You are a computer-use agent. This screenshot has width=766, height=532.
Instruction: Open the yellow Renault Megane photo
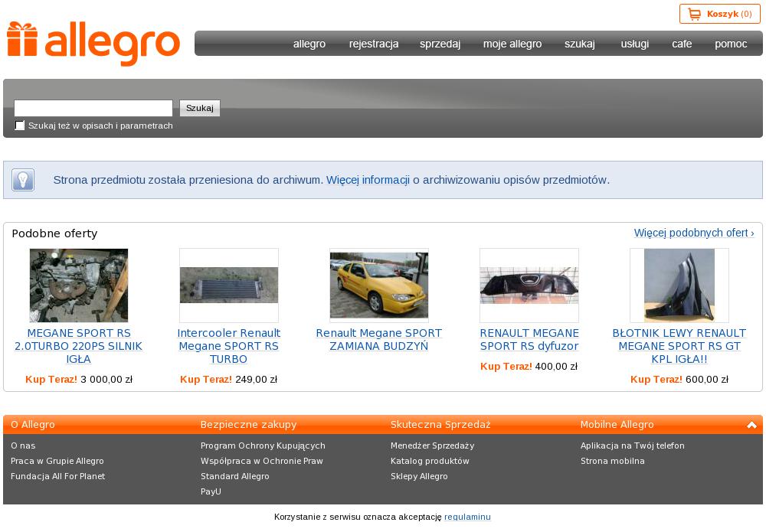[379, 286]
